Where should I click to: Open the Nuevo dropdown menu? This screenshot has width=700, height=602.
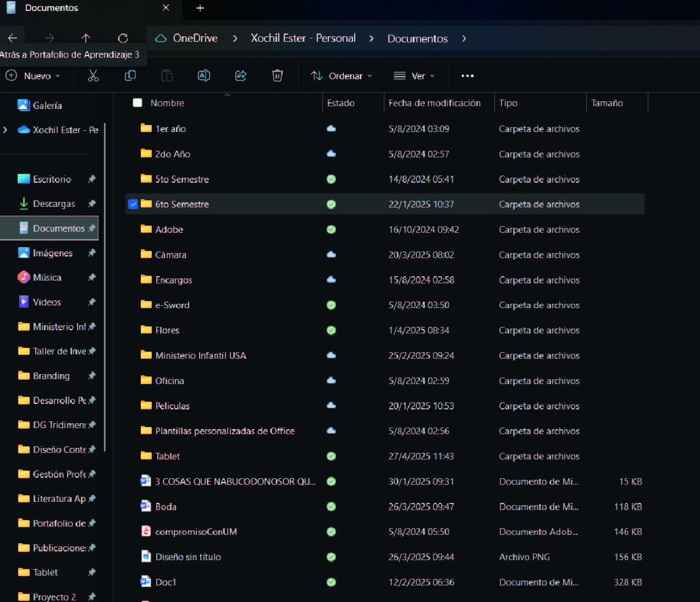pos(34,76)
